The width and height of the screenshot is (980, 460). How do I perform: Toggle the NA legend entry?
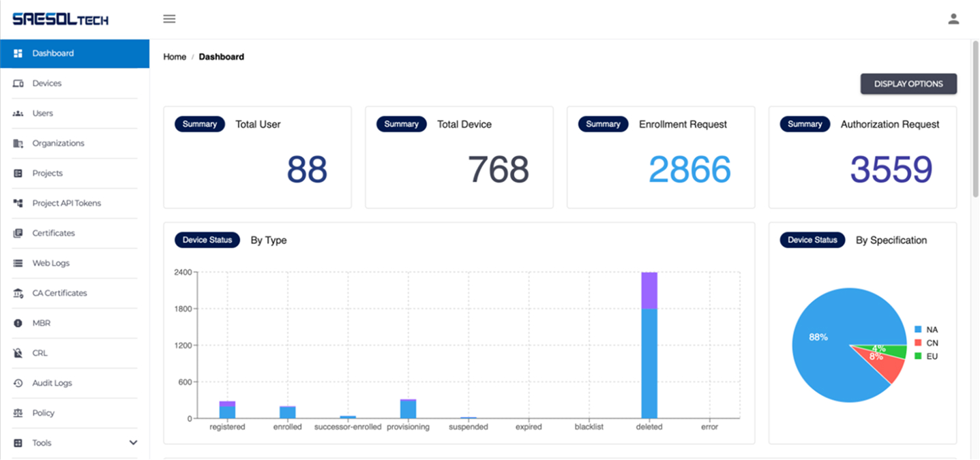pos(926,329)
